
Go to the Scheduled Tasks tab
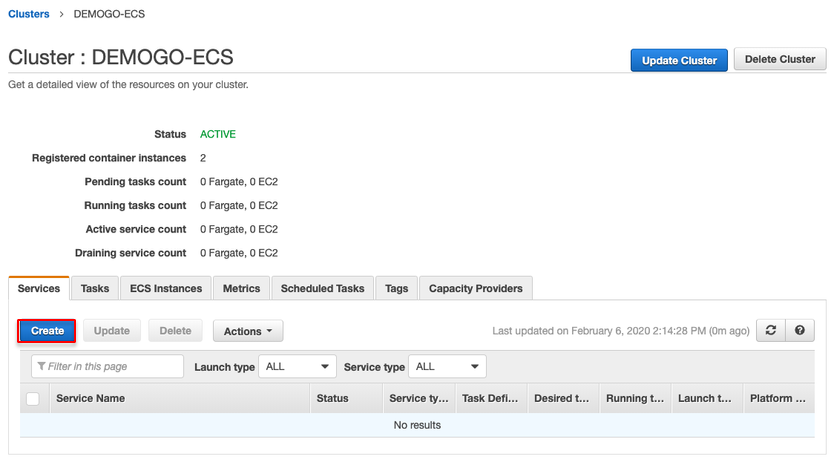coord(322,288)
